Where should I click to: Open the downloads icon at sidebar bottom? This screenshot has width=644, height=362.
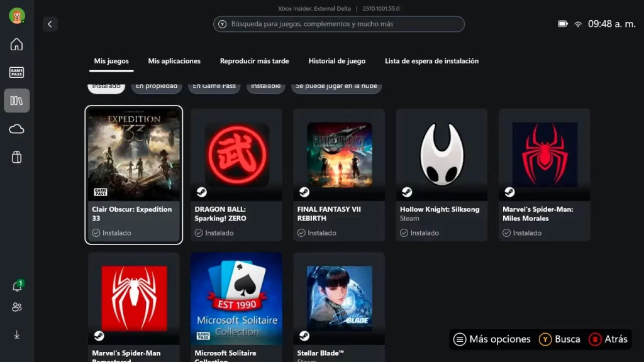(x=16, y=335)
